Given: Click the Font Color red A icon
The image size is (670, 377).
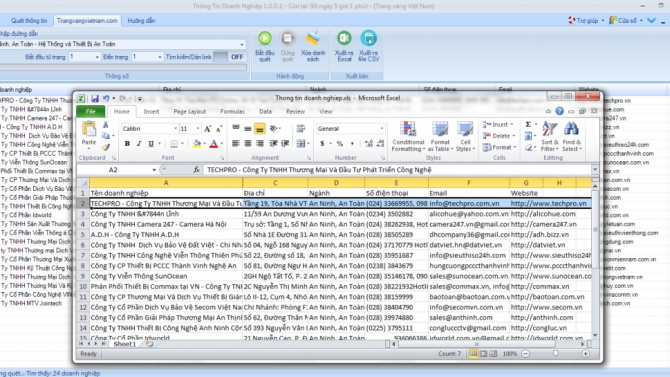Looking at the screenshot, I should 214,144.
